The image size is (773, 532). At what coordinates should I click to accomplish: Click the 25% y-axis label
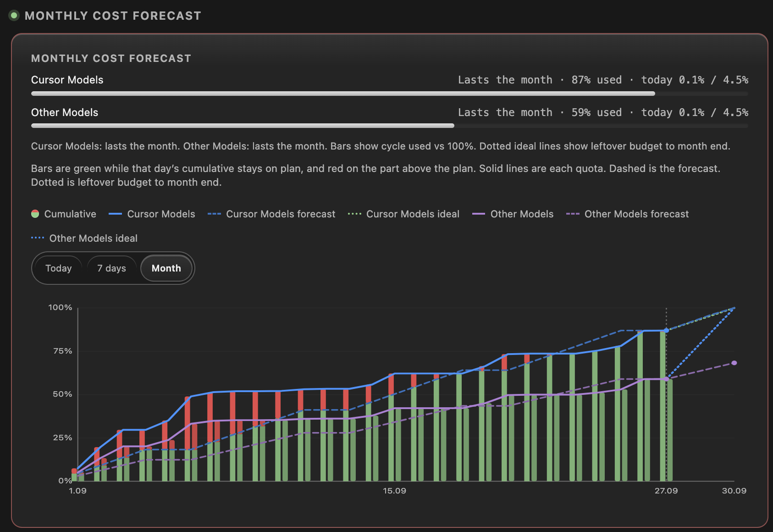point(63,438)
